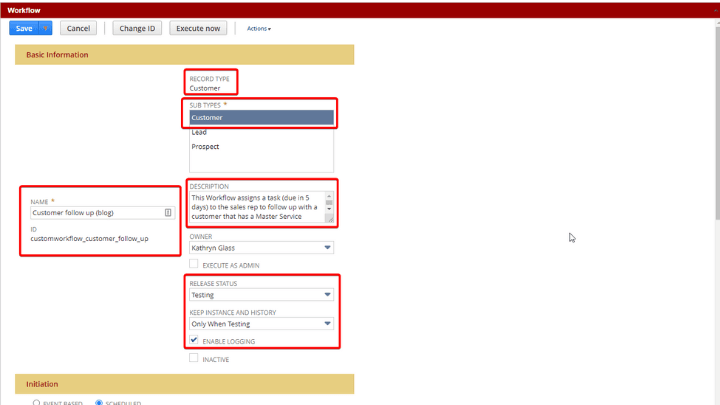The height and width of the screenshot is (405, 720).
Task: Uncheck the Enable Logging checkbox
Action: tap(194, 340)
